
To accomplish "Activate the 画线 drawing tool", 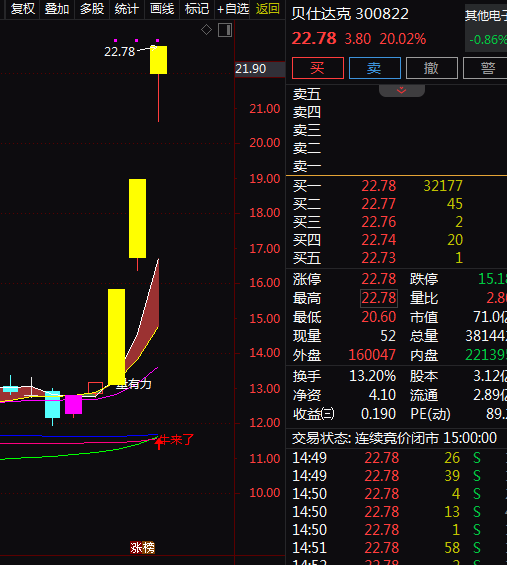I will (162, 9).
